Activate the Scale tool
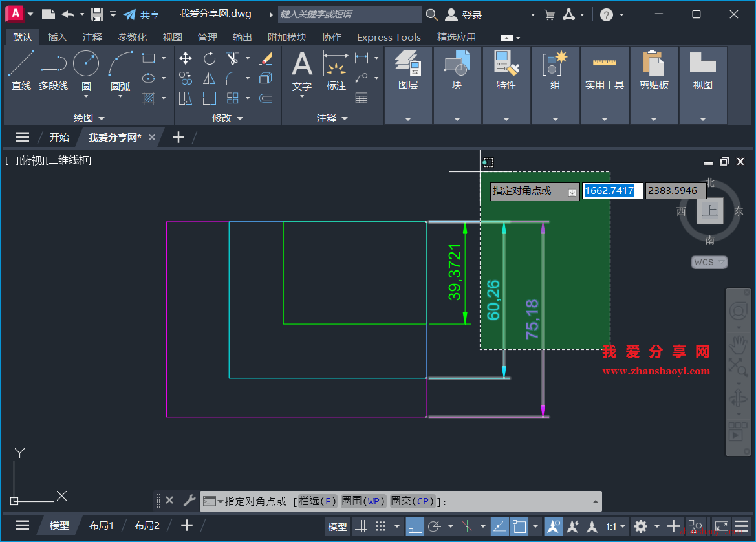 [x=210, y=98]
